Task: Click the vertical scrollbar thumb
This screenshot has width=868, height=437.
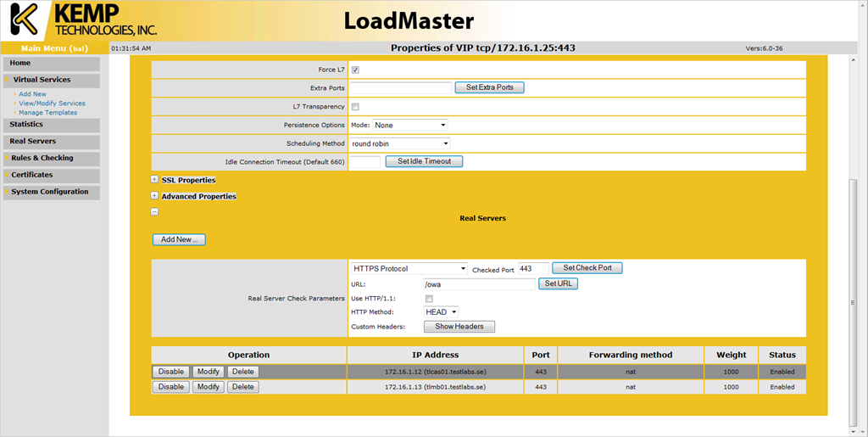Action: pos(853,302)
